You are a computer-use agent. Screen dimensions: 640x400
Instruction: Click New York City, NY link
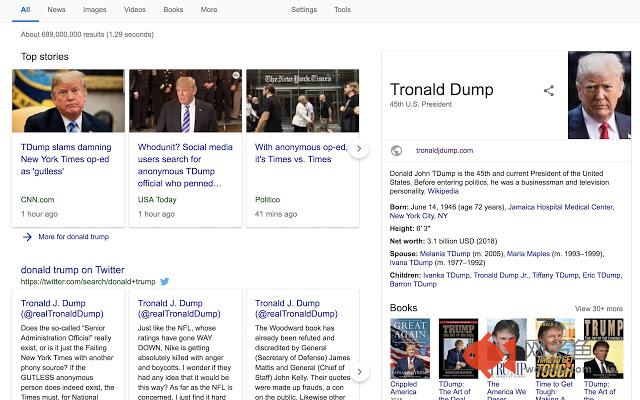[x=418, y=216]
